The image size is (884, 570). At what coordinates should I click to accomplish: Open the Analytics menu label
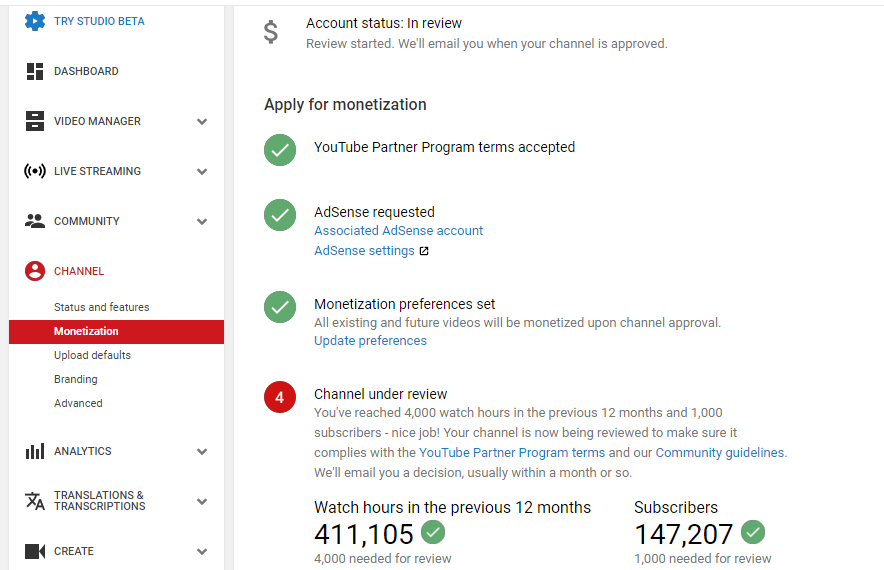83,451
